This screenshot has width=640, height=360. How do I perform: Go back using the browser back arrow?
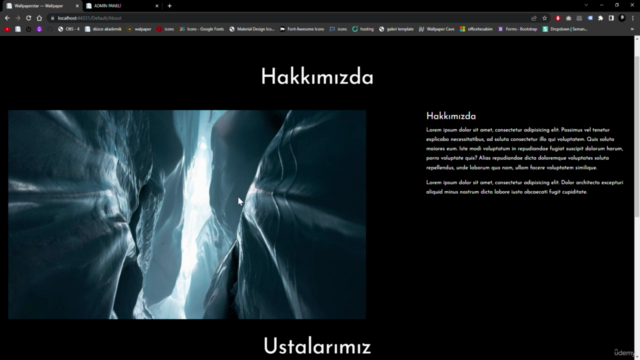click(x=7, y=18)
